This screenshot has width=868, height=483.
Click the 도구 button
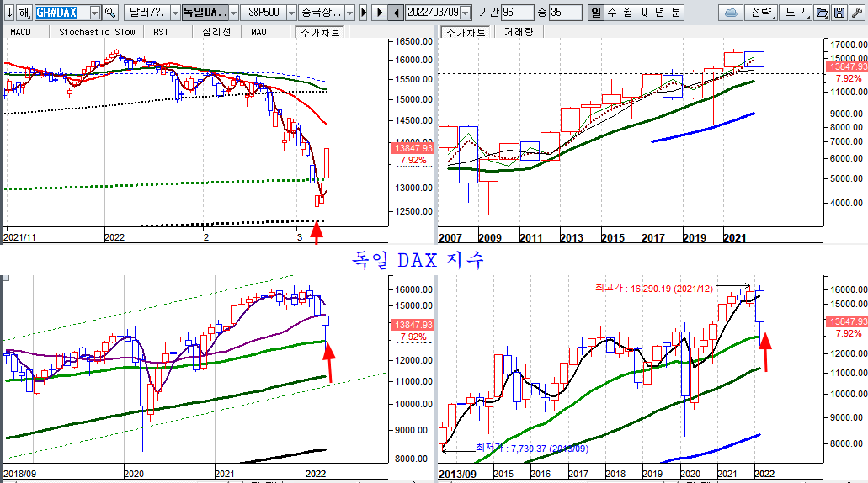click(x=795, y=13)
